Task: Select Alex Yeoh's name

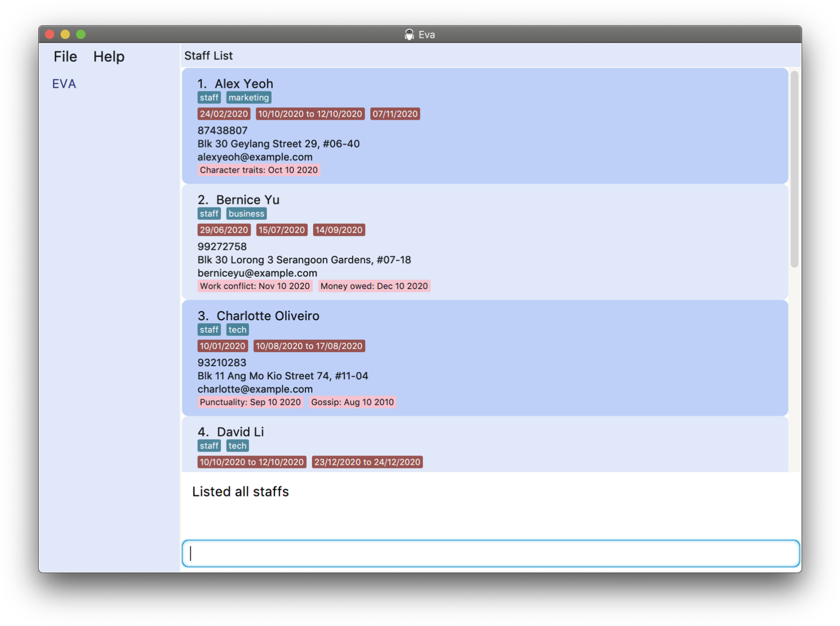Action: click(x=244, y=84)
